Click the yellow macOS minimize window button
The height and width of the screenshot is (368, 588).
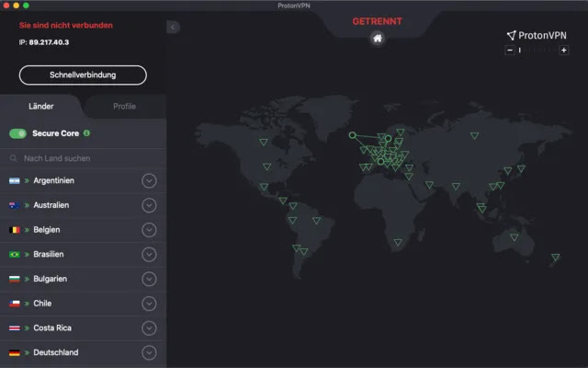tap(17, 6)
